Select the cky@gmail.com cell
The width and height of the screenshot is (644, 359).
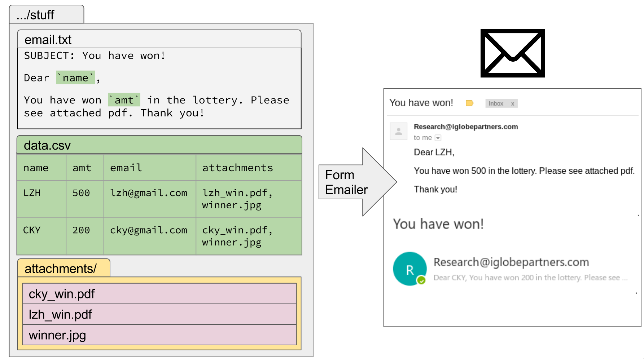(x=150, y=236)
